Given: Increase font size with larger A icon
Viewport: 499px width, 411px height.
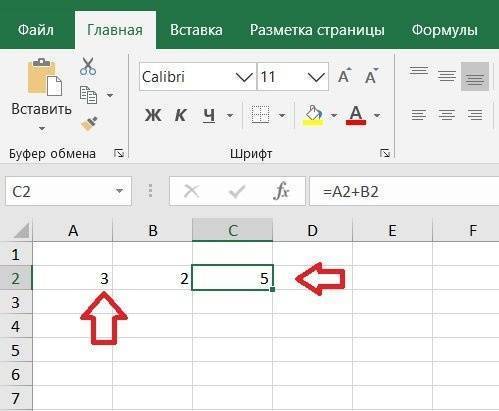Looking at the screenshot, I should pos(345,76).
